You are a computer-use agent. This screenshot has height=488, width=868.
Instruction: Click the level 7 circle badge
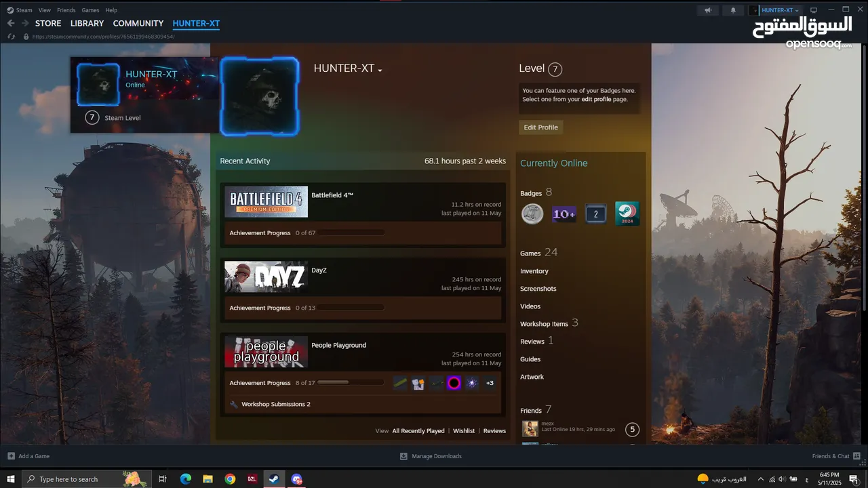555,69
